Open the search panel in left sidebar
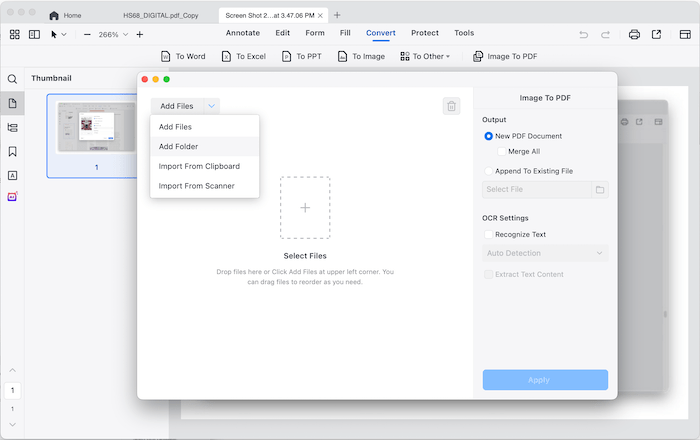Image resolution: width=700 pixels, height=440 pixels. (12, 79)
